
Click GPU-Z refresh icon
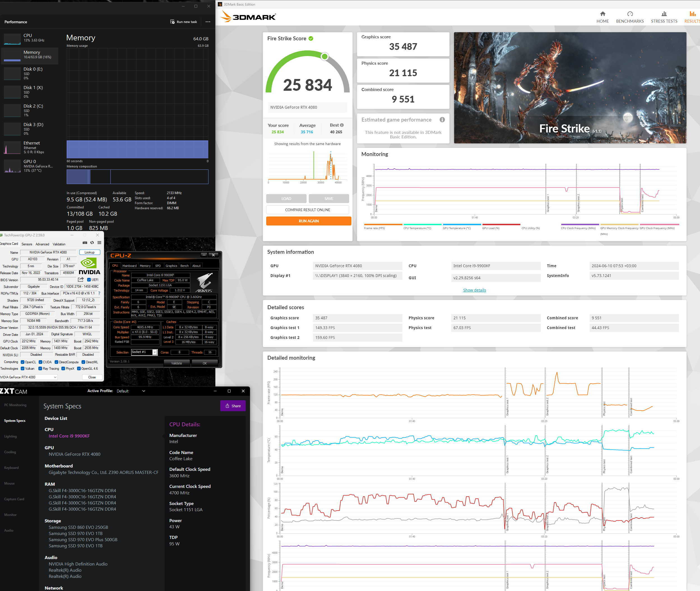[x=92, y=243]
